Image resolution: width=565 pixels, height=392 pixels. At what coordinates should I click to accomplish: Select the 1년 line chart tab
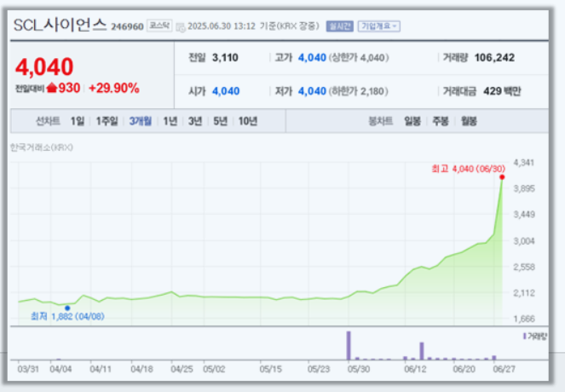coord(170,121)
